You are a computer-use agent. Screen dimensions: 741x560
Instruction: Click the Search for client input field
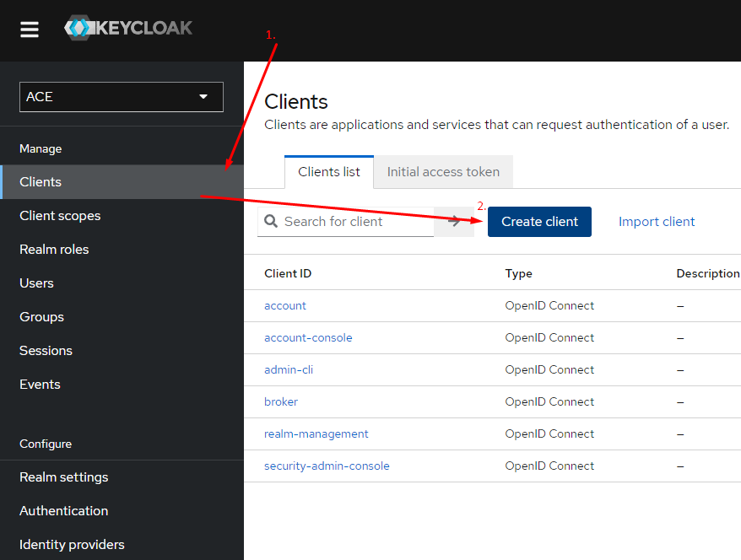354,221
